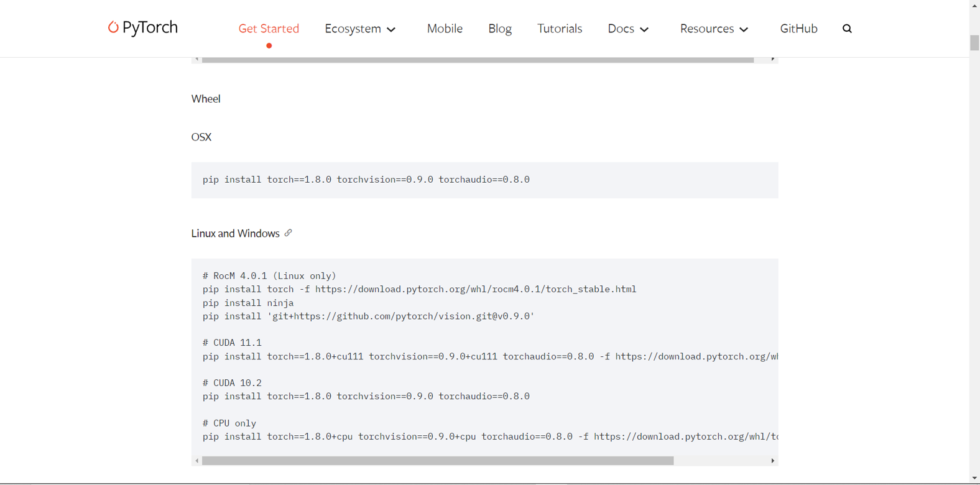
Task: Click the Ecosystem dropdown chevron
Action: [x=391, y=30]
